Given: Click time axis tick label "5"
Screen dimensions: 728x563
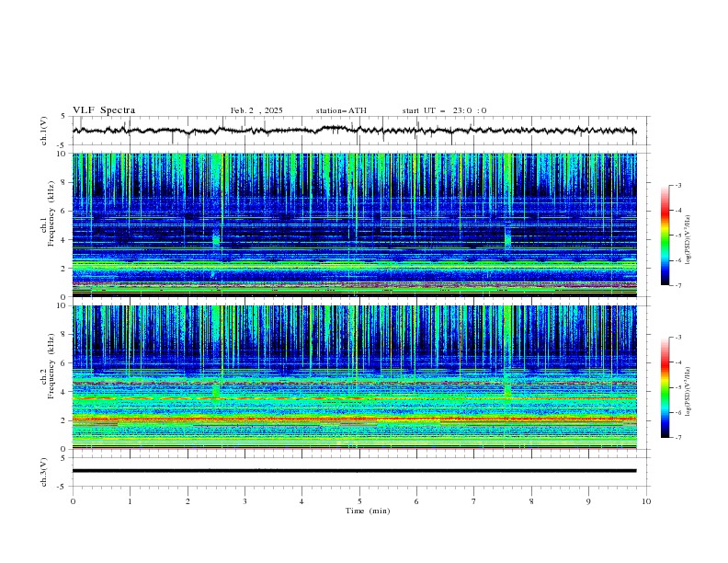Looking at the screenshot, I should [359, 501].
